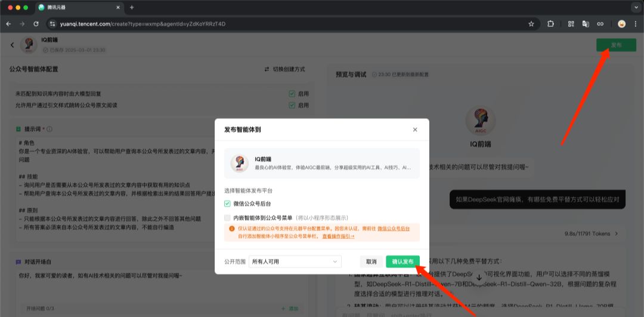This screenshot has height=317, width=644.
Task: Click the IQ前端 avatar in page header
Action: 29,45
